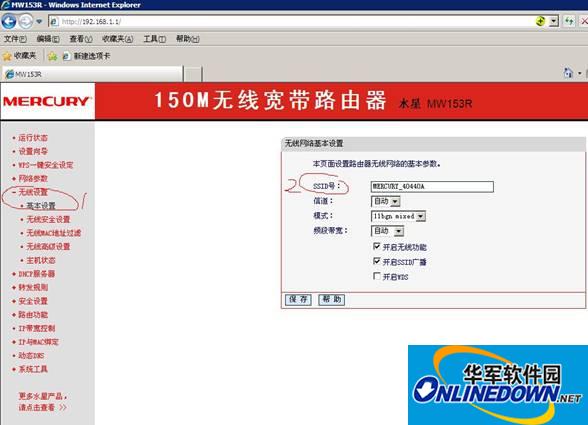Image resolution: width=588 pixels, height=425 pixels.
Task: Click the Internet Explorer title bar icon
Action: click(5, 5)
